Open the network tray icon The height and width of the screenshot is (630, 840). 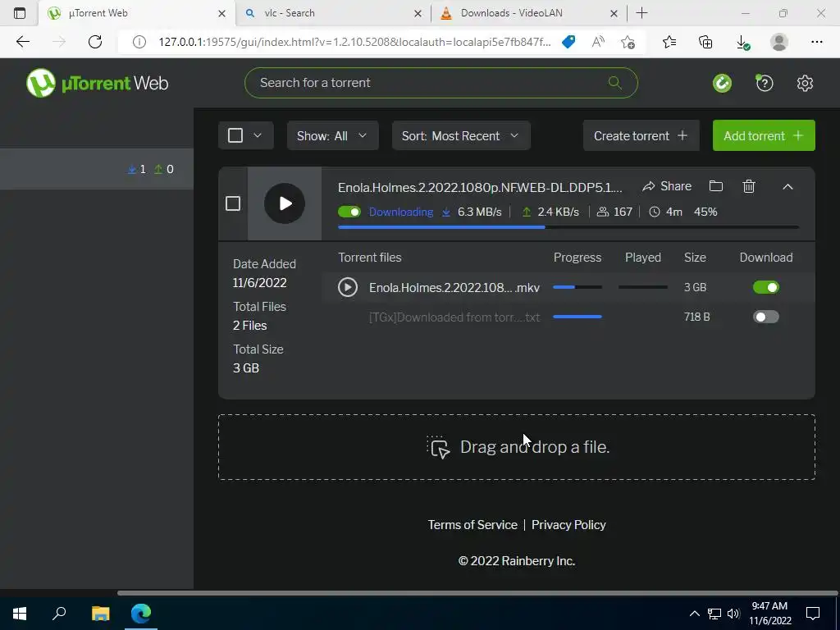click(714, 614)
